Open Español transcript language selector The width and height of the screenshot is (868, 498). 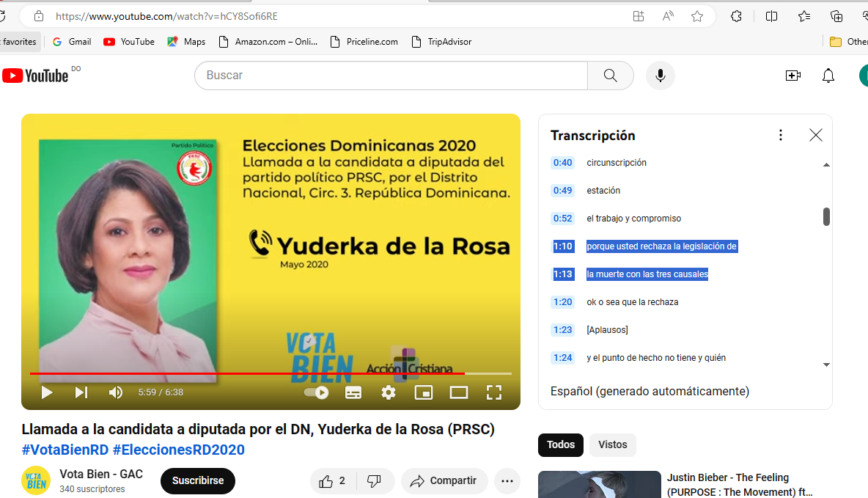[650, 391]
